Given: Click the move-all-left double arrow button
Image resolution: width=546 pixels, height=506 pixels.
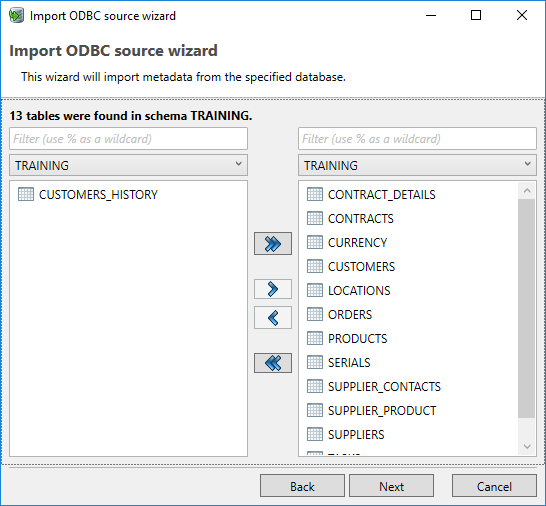Looking at the screenshot, I should click(273, 363).
